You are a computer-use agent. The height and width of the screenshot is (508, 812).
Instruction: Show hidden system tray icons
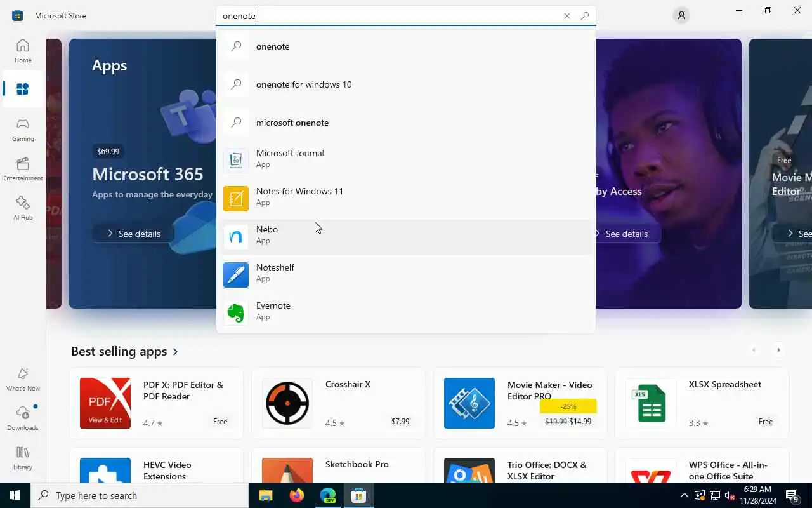pos(684,495)
